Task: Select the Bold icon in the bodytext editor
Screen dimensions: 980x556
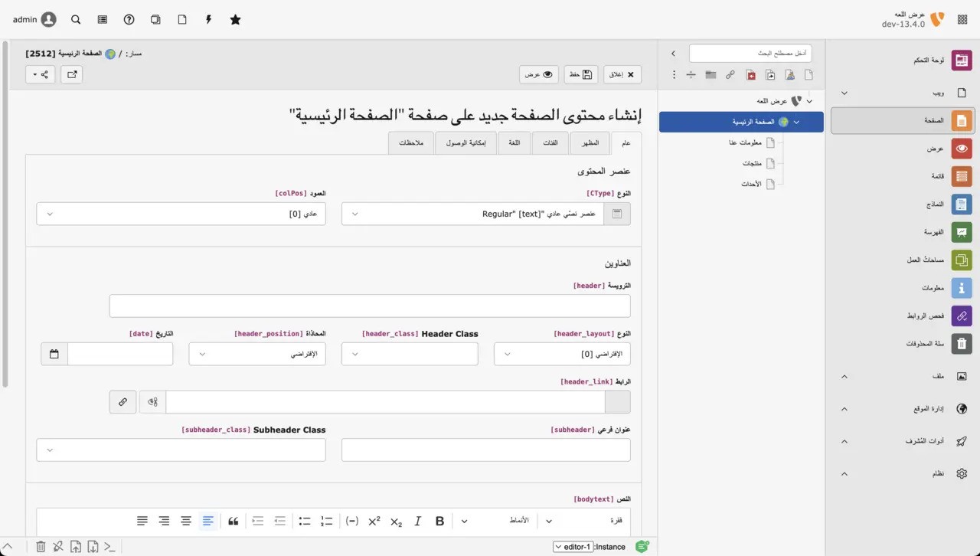Action: [439, 521]
